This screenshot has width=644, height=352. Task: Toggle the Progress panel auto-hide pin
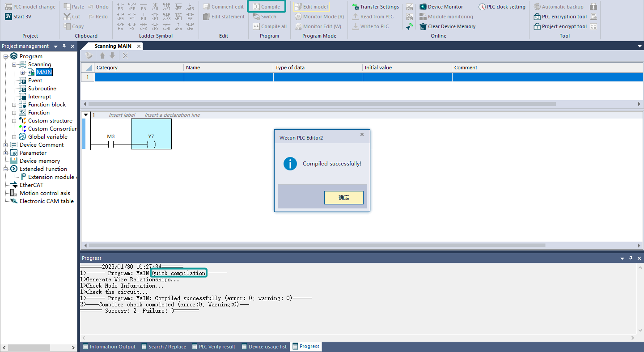[x=631, y=258]
